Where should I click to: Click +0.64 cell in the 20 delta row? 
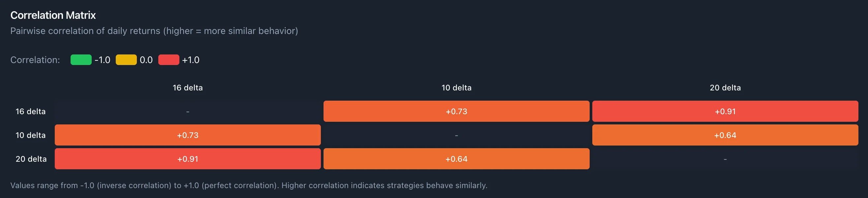coord(456,159)
